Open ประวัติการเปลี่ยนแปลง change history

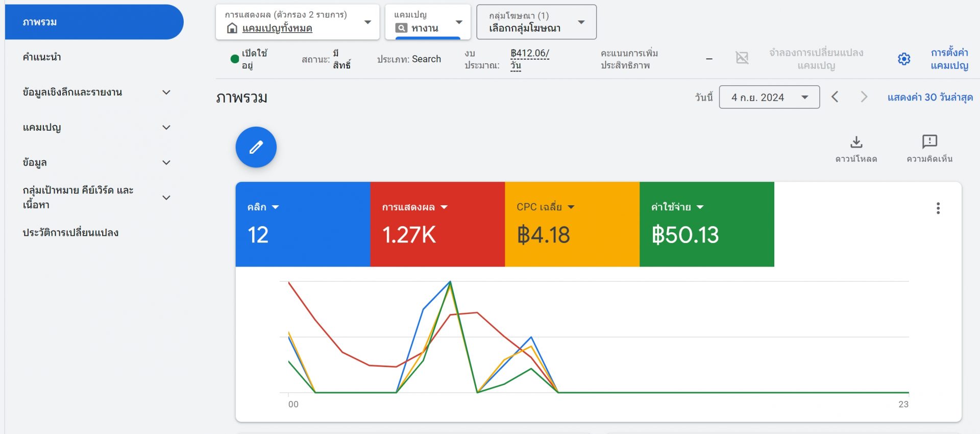pyautogui.click(x=70, y=233)
